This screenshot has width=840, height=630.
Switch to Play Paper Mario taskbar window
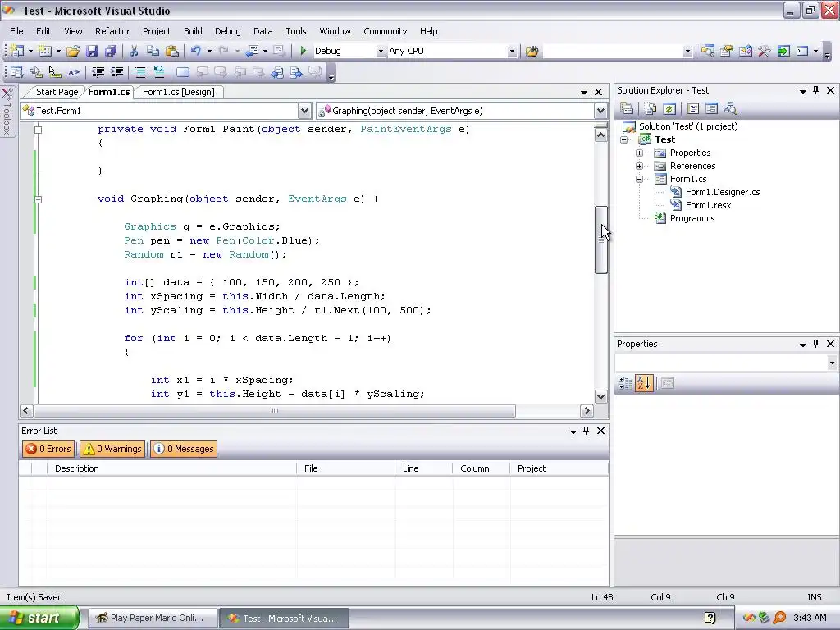tap(152, 619)
